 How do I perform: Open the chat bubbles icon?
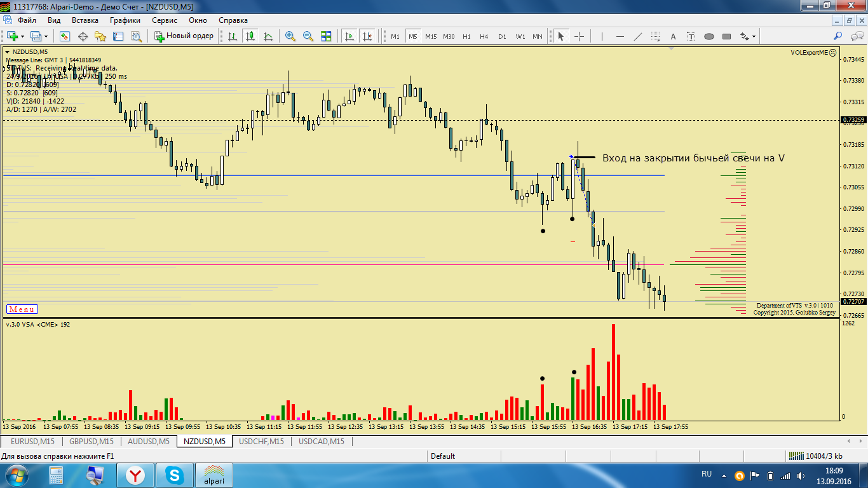(857, 36)
